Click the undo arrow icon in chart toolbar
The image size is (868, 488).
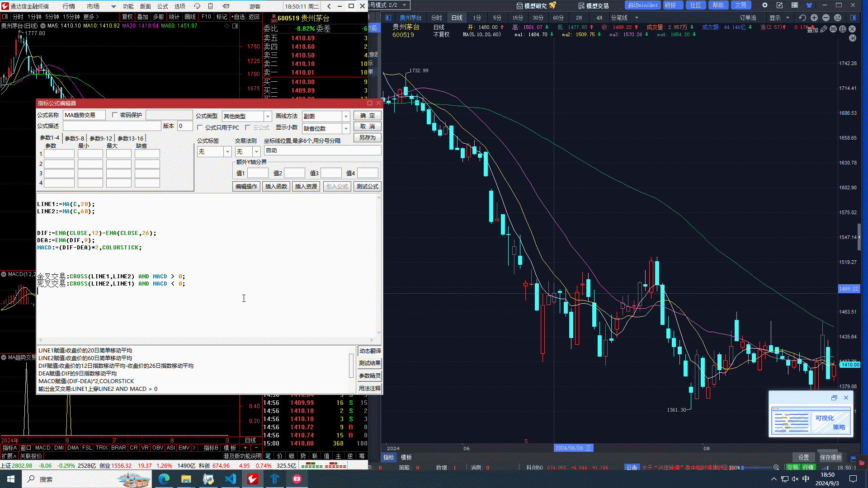click(x=802, y=18)
